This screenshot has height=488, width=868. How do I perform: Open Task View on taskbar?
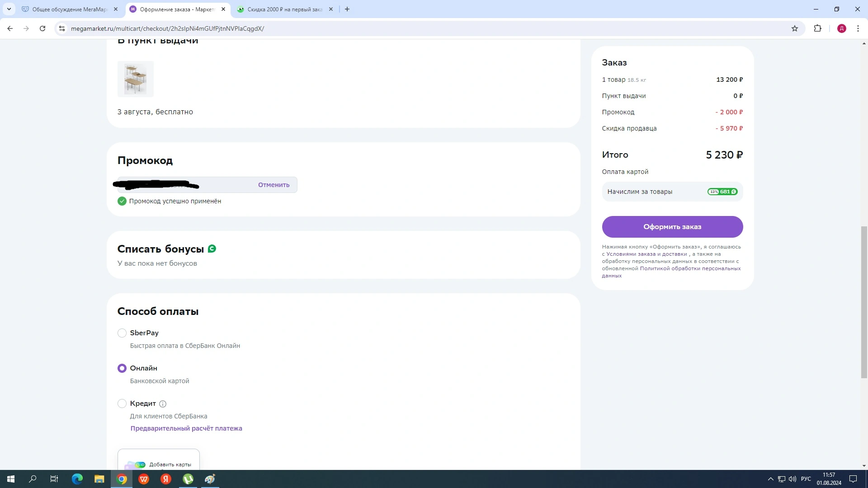[x=54, y=479]
